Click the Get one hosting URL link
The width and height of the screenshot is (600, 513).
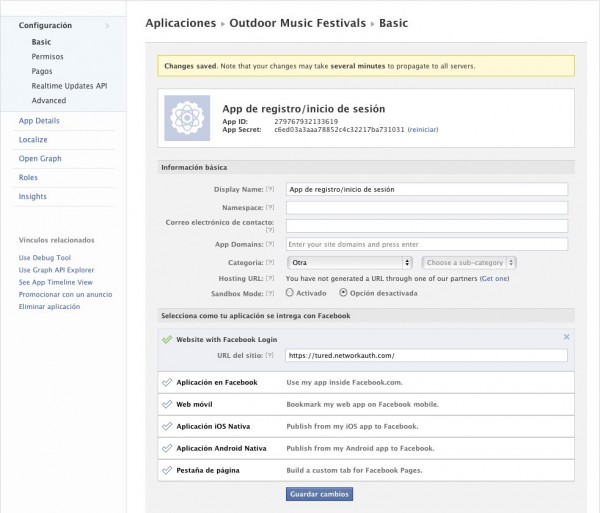pyautogui.click(x=494, y=278)
